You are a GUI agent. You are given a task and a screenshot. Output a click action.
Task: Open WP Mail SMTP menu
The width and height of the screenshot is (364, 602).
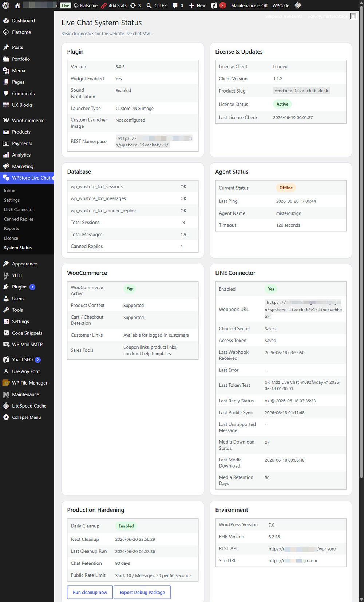click(27, 344)
